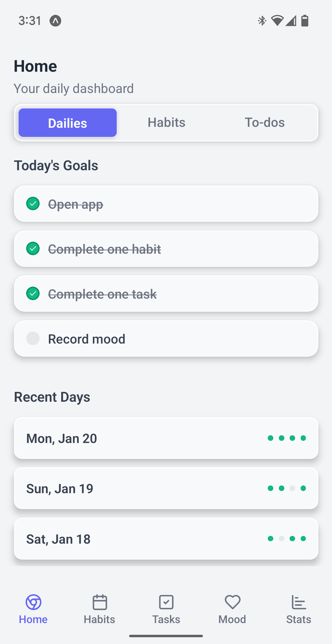This screenshot has width=332, height=644.
Task: Check the Record mood goal circle
Action: tap(33, 338)
